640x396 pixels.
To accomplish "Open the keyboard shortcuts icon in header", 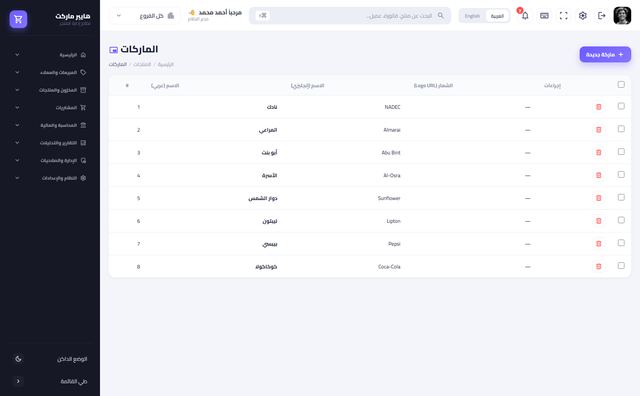I will 544,16.
